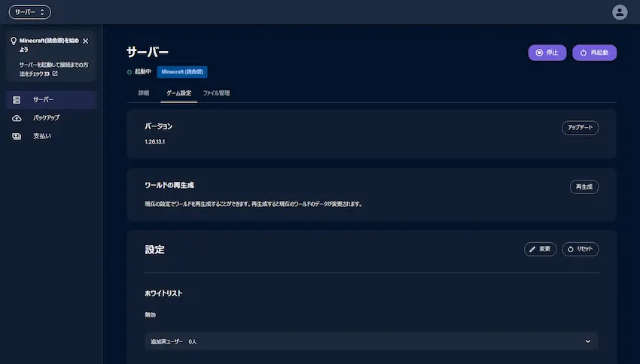Expand the 追加済ユーザー list chevron
This screenshot has height=364, width=640.
588,341
